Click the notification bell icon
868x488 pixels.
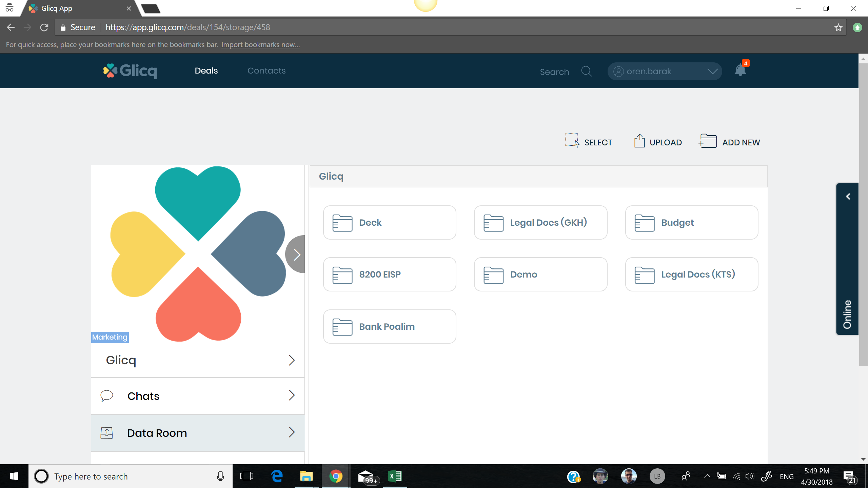(x=740, y=70)
